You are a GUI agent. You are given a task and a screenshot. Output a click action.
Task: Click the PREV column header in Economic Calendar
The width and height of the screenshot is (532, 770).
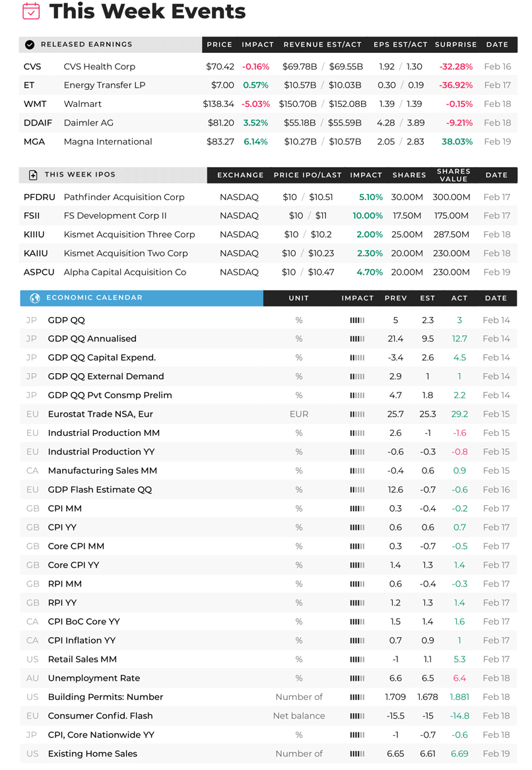pyautogui.click(x=396, y=298)
